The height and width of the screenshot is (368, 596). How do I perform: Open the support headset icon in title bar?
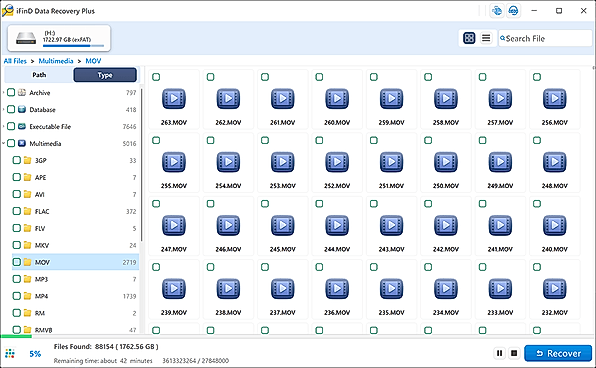513,11
